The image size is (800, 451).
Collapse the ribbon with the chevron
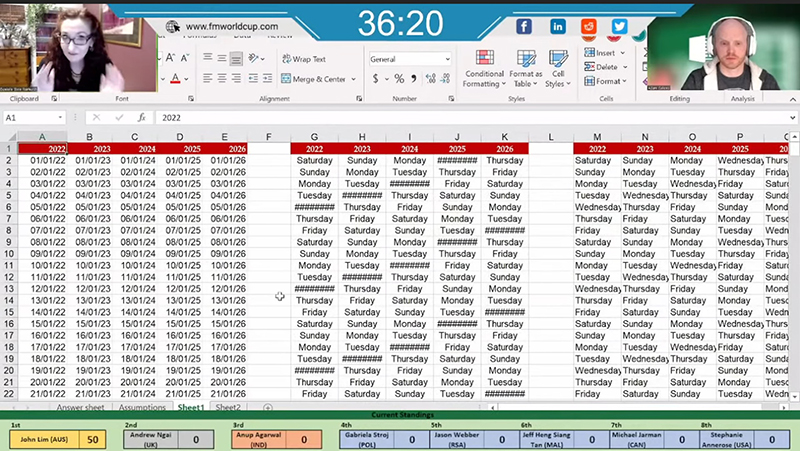point(792,99)
